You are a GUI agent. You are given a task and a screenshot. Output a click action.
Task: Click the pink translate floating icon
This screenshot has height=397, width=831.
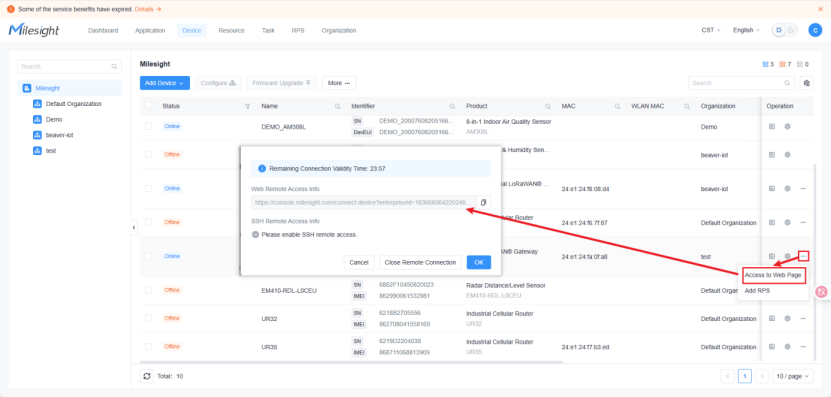pos(822,292)
